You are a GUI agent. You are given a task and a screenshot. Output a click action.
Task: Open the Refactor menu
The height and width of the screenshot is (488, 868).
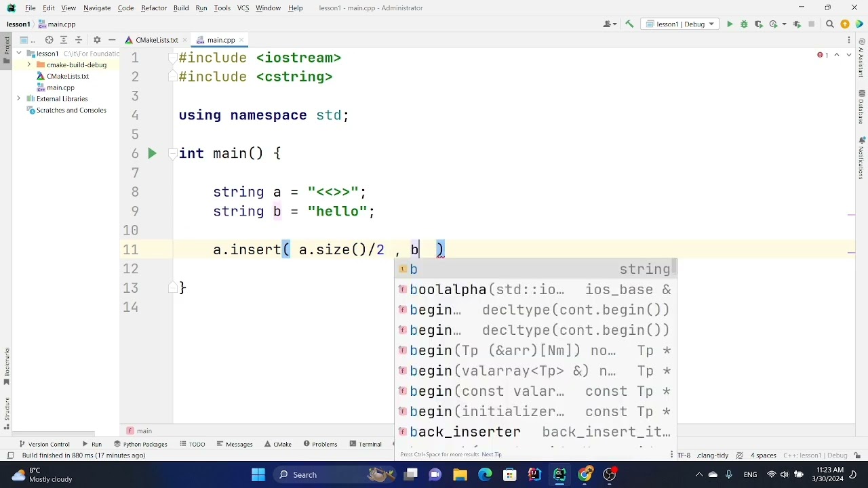pyautogui.click(x=154, y=8)
